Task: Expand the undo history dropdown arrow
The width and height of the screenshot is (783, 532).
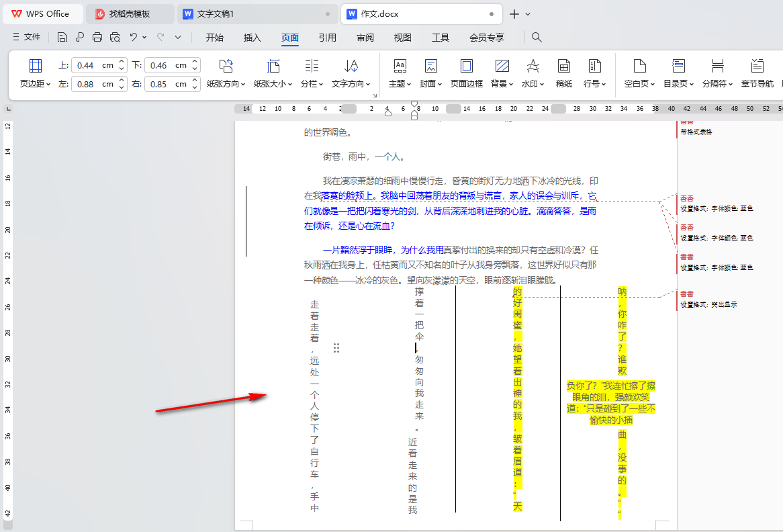Action: tap(144, 37)
